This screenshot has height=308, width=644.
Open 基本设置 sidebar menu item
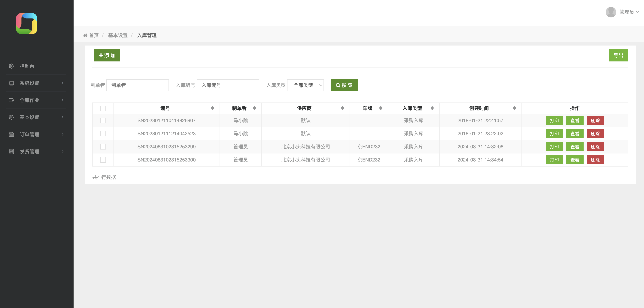pyautogui.click(x=36, y=117)
